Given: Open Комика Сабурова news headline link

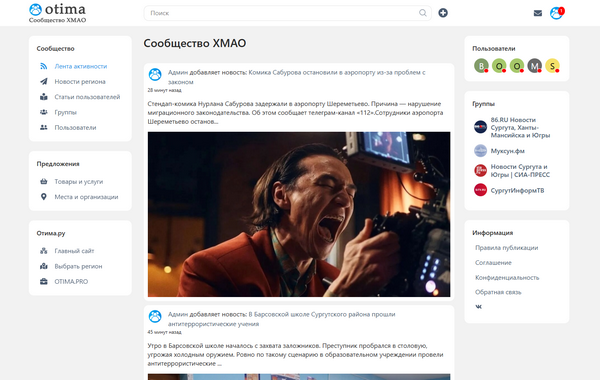Looking at the screenshot, I should (297, 77).
